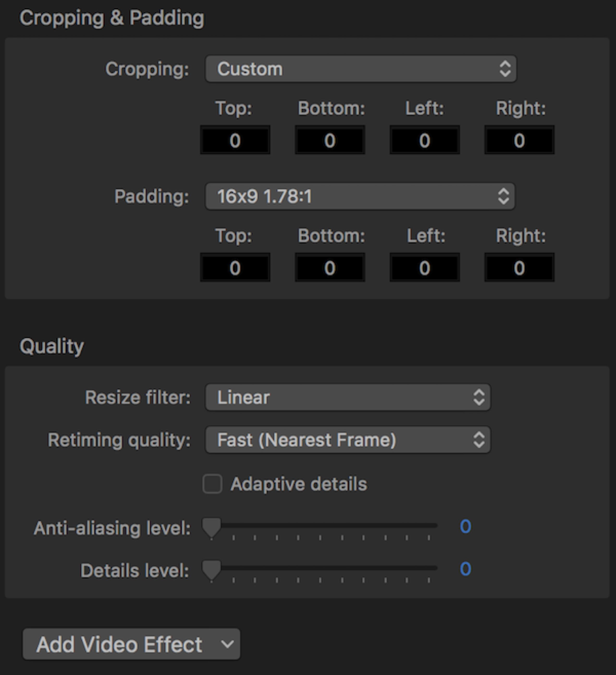Viewport: 616px width, 675px height.
Task: Click the Padding Left value field
Action: [424, 268]
